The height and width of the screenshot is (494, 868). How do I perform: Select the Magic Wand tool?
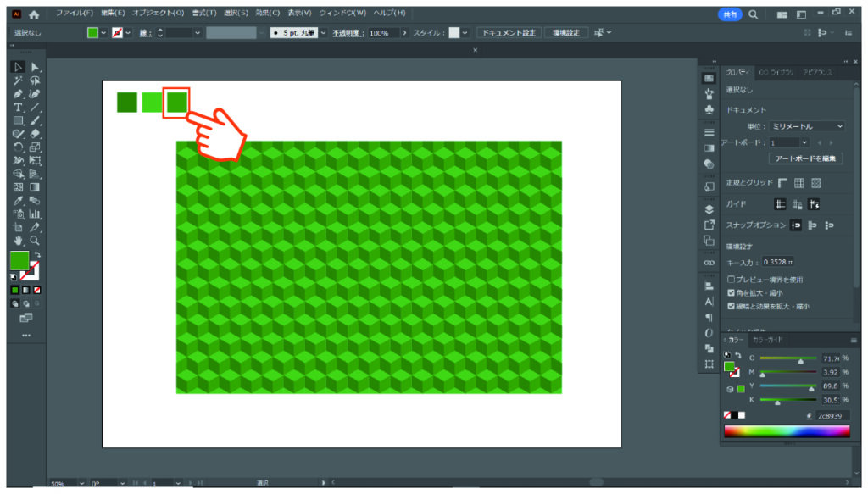pos(18,80)
